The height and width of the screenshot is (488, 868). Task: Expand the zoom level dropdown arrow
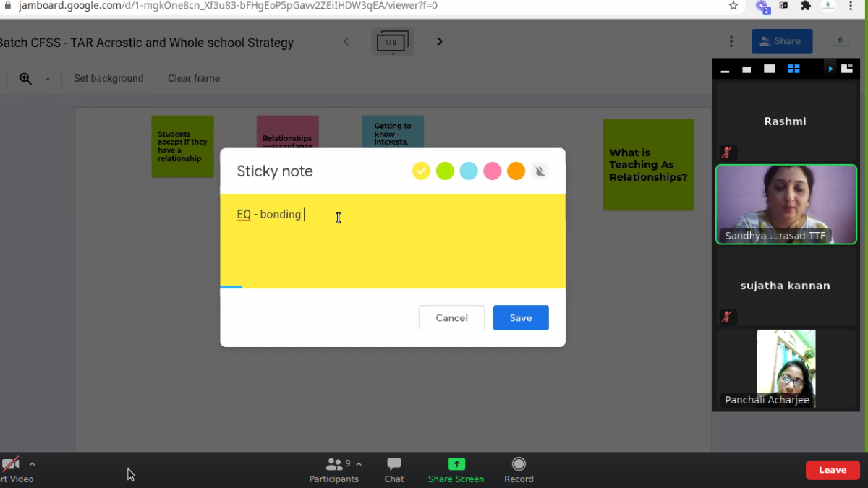pos(48,79)
